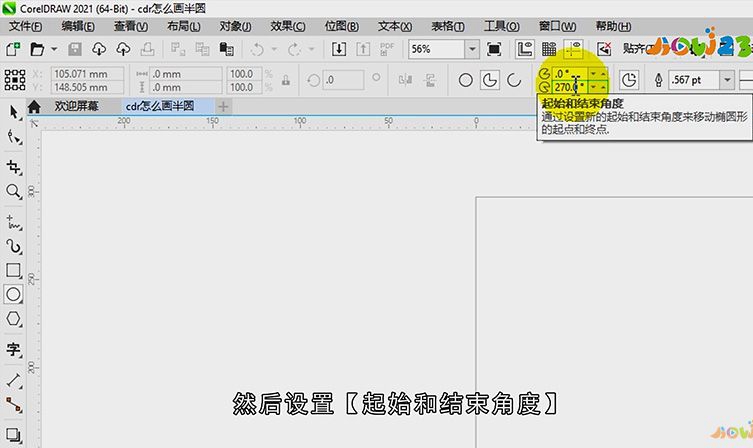Screen dimensions: 753x448
Task: Click the change direction icon
Action: click(629, 80)
